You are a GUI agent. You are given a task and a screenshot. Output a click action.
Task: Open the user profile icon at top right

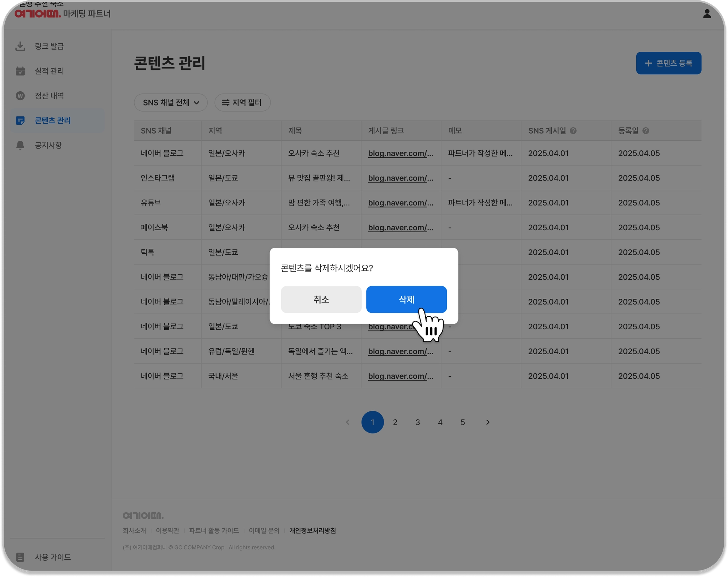[707, 14]
